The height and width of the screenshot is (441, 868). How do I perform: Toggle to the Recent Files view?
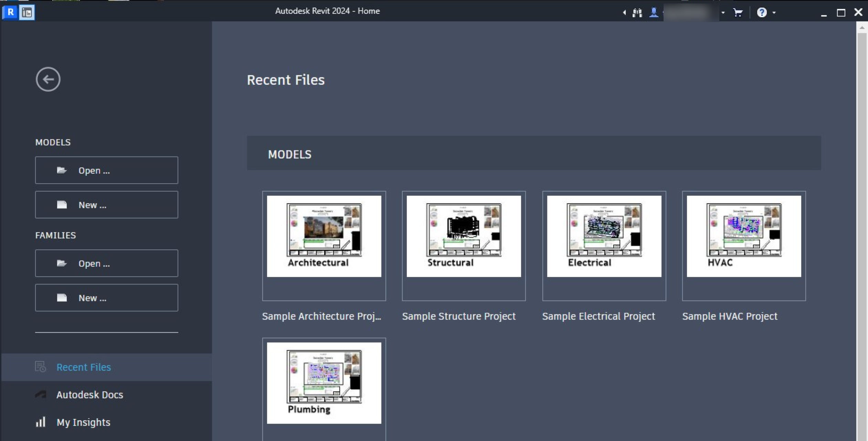pos(83,367)
